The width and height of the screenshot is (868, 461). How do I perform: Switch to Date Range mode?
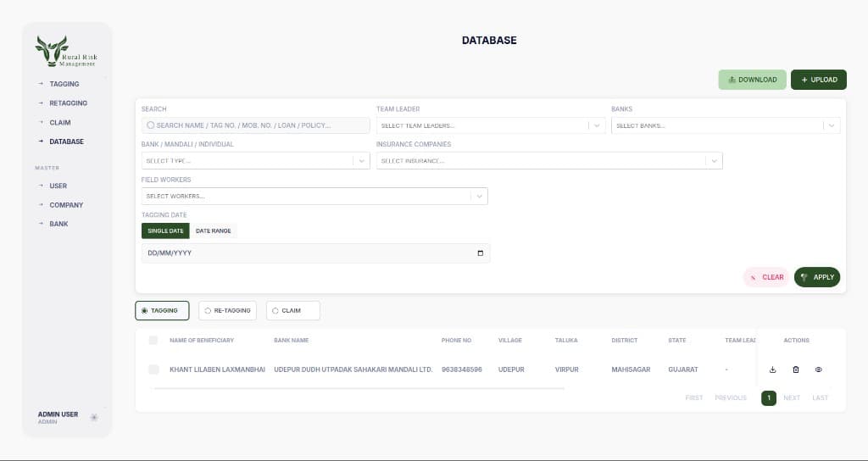coord(213,230)
